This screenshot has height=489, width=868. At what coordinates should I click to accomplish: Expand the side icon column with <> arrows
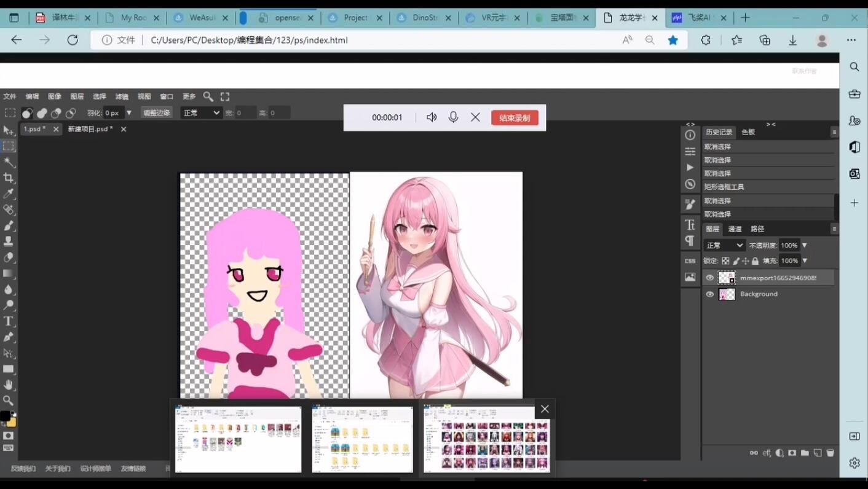pyautogui.click(x=690, y=124)
